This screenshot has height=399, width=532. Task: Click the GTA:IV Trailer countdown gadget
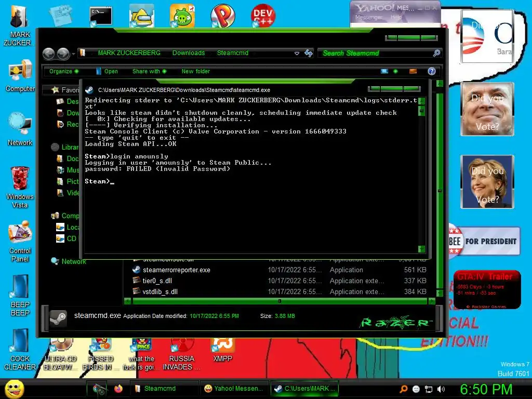[487, 290]
